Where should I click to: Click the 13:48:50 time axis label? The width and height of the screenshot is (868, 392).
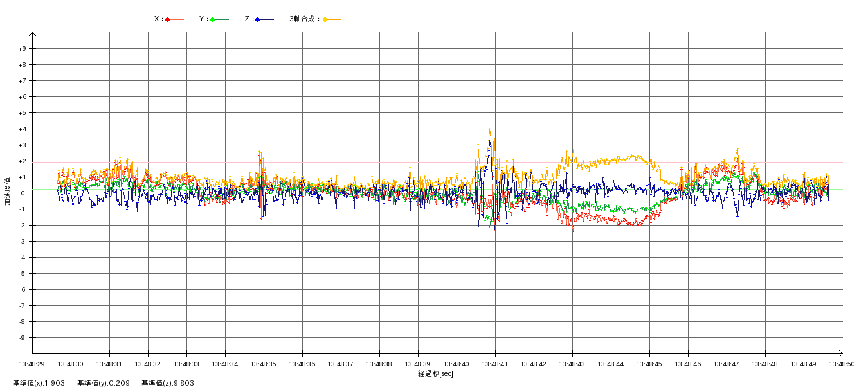click(x=842, y=364)
